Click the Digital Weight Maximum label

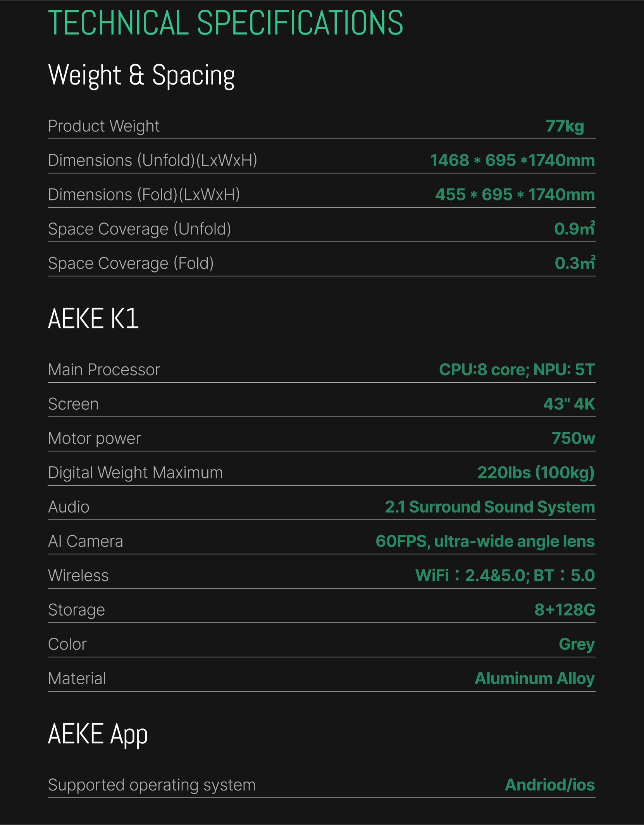[x=136, y=473]
